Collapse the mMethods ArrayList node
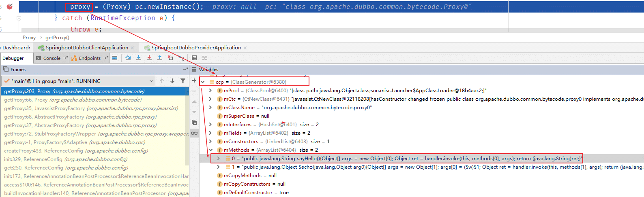 pos(210,150)
